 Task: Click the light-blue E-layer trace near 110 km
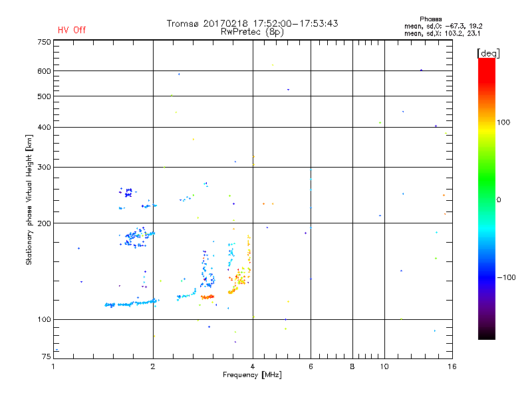(x=132, y=303)
